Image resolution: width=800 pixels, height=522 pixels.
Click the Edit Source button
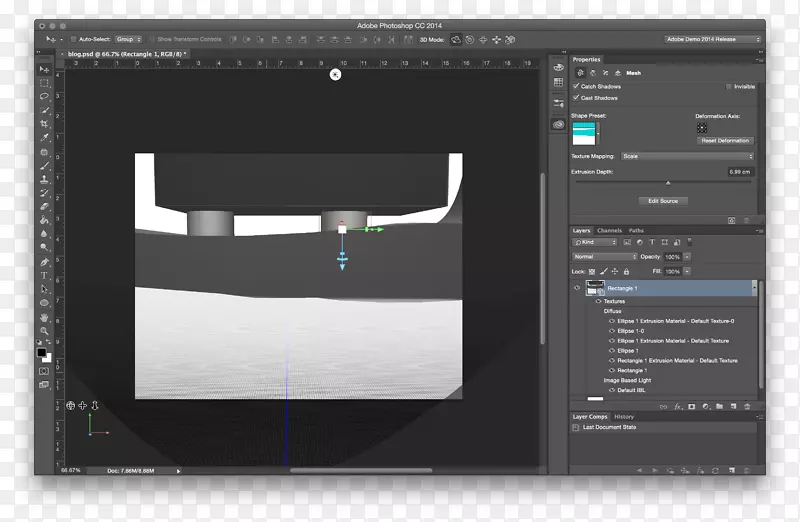click(662, 201)
